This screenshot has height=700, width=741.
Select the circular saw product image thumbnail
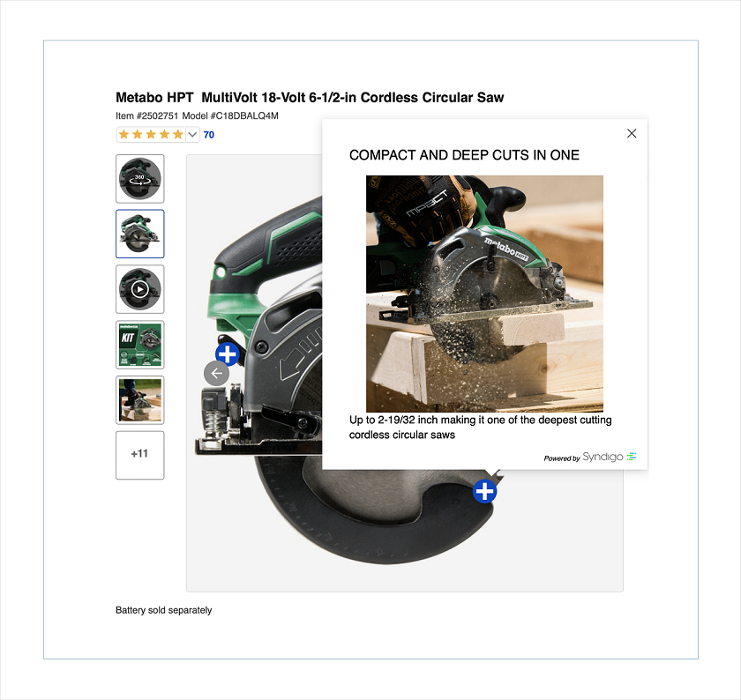(140, 234)
